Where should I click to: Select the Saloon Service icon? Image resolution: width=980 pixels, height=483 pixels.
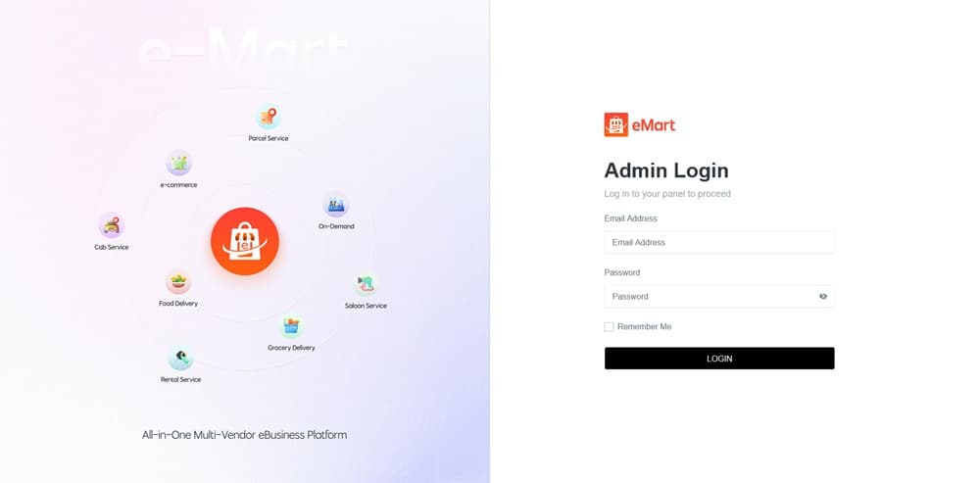coord(366,284)
